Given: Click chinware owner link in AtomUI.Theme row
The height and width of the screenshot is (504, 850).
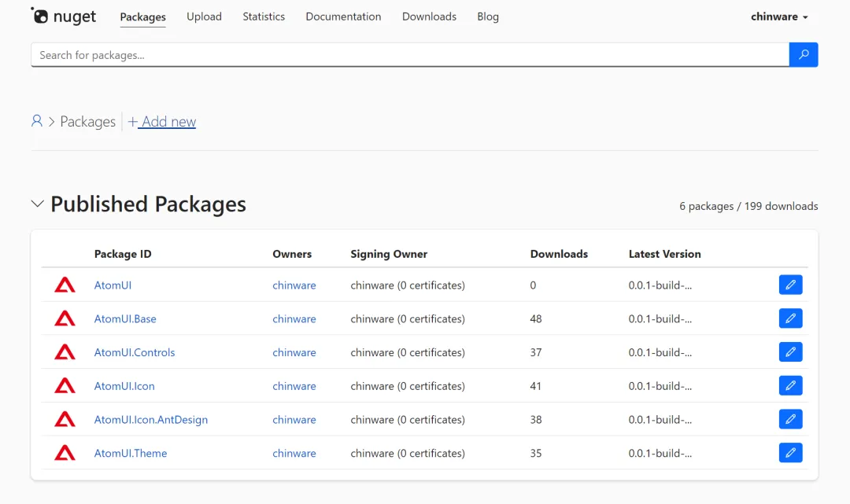Looking at the screenshot, I should 294,453.
